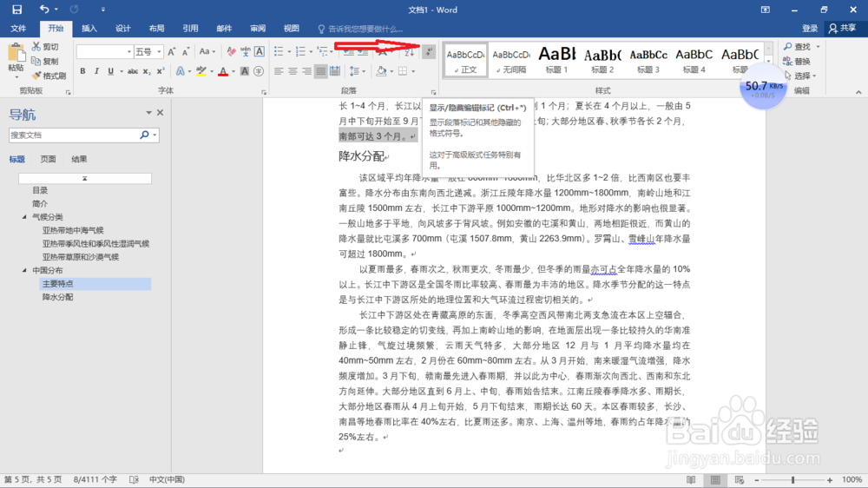Image resolution: width=868 pixels, height=488 pixels.
Task: Switch to the 布局 Layout tab
Action: (x=156, y=29)
